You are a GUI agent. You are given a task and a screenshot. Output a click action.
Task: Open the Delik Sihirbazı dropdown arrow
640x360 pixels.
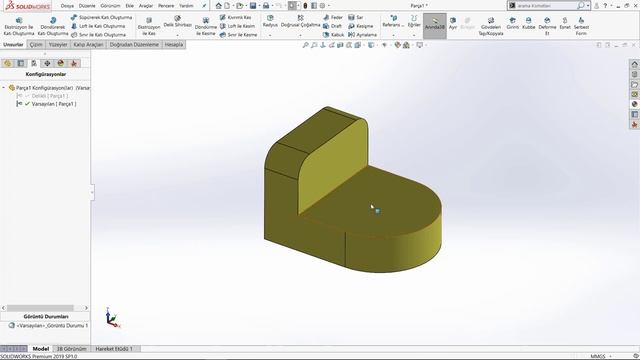tap(178, 36)
